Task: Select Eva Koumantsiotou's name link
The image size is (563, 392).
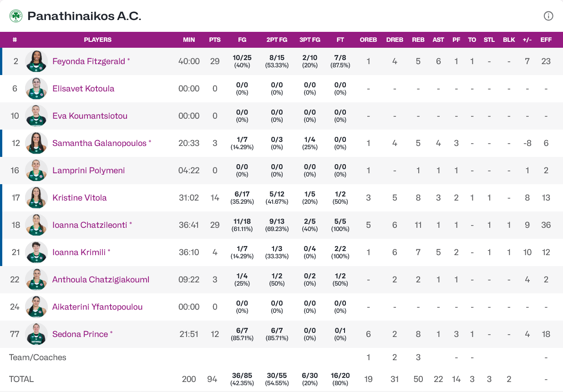Action: 90,116
